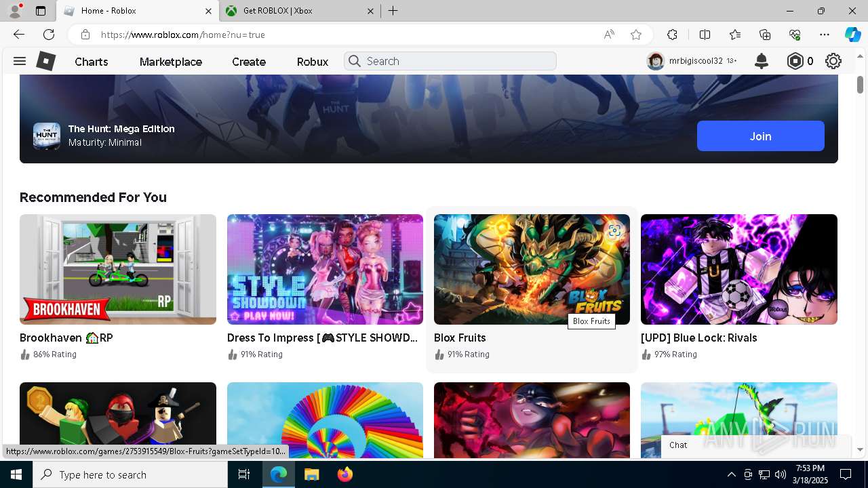Viewport: 868px width, 488px height.
Task: Add this page to favorites star
Action: coord(635,35)
